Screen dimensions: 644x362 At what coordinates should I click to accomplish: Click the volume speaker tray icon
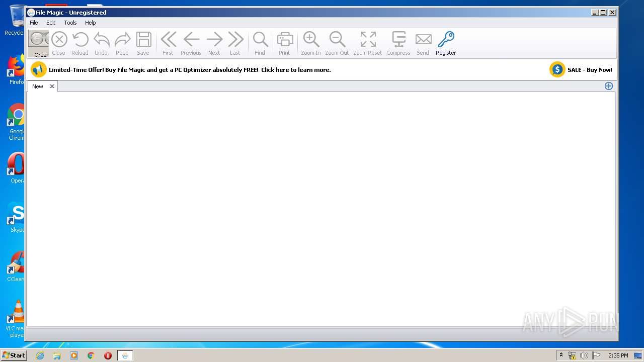pos(584,355)
